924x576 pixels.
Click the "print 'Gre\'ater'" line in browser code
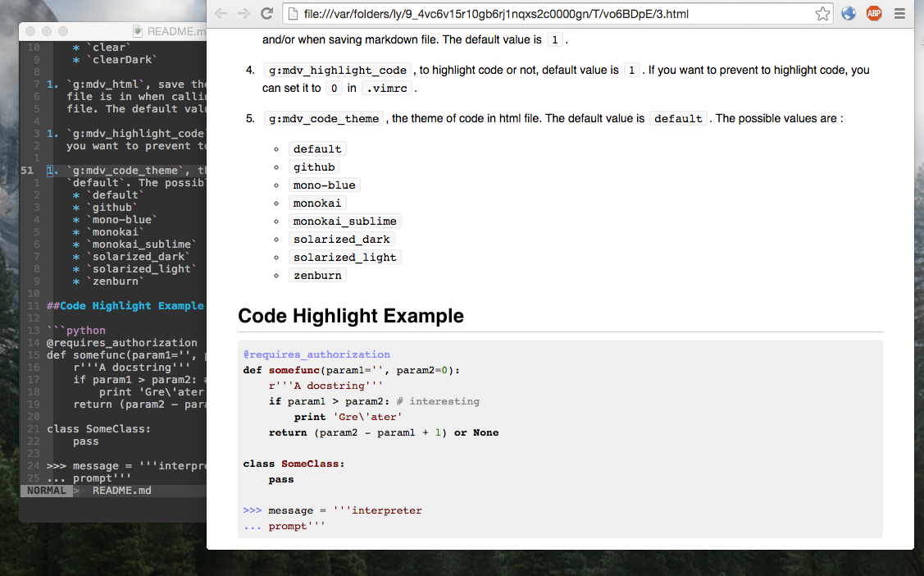(x=348, y=417)
